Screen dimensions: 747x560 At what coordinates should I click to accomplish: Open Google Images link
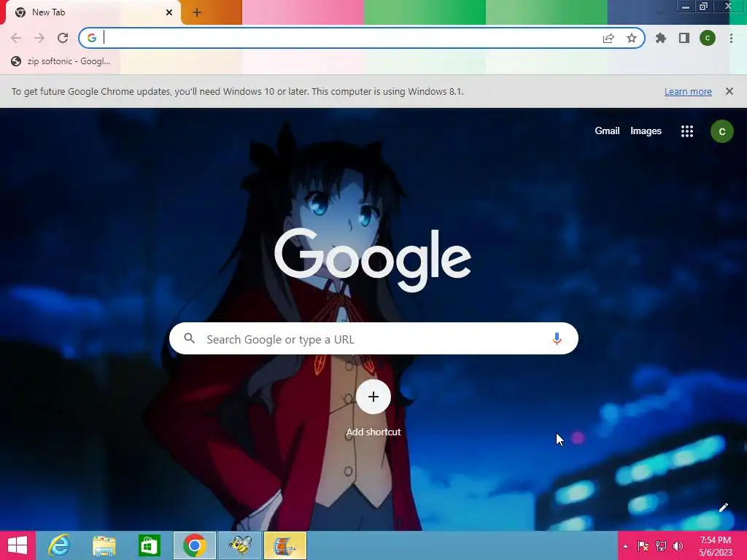(x=646, y=131)
